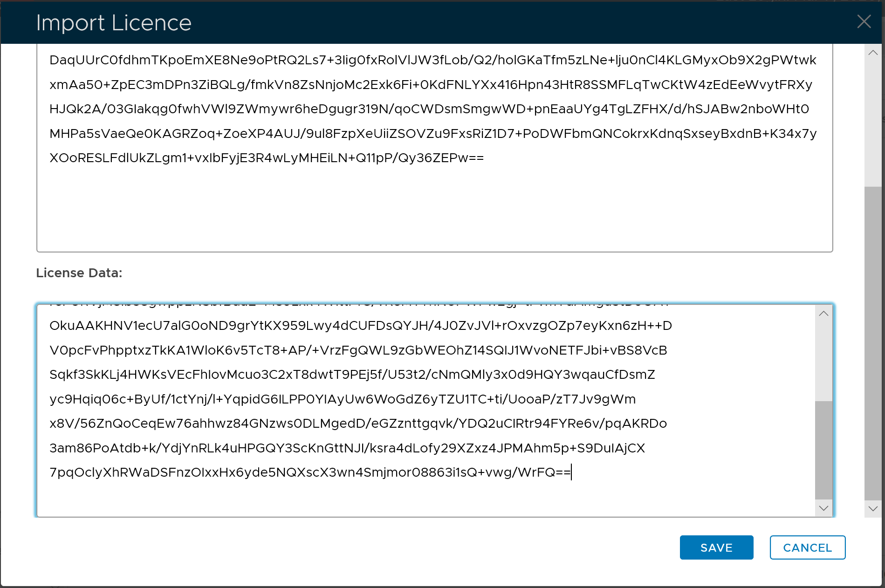Click the 'License Data:' label
Screen dimensions: 885x588
[x=79, y=273]
